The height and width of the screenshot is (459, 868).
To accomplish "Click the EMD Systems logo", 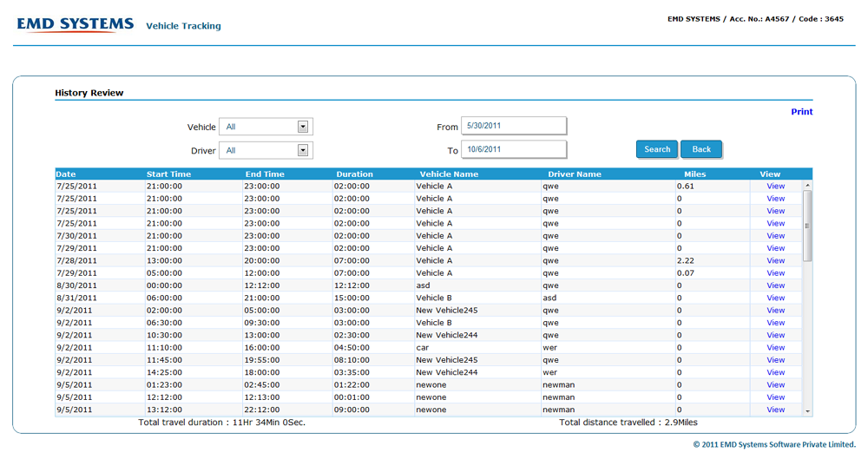I will (76, 24).
